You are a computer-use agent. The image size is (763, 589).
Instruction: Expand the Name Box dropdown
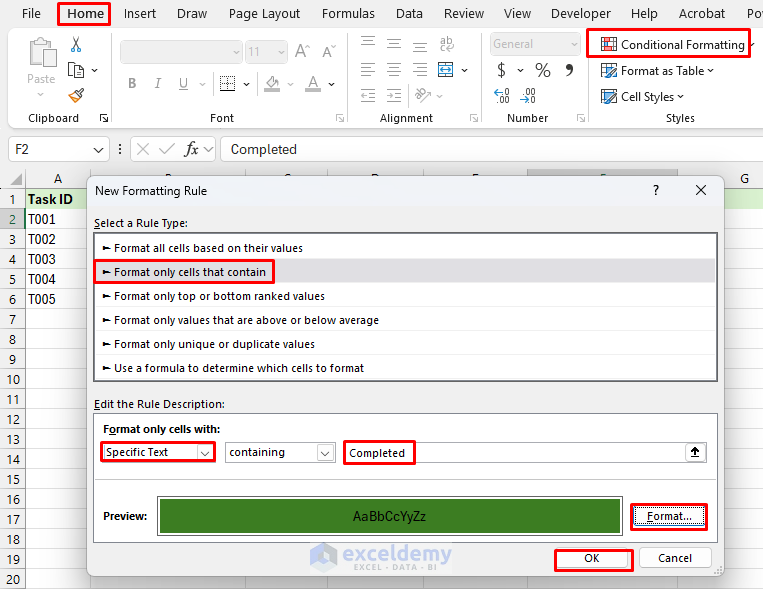click(98, 149)
